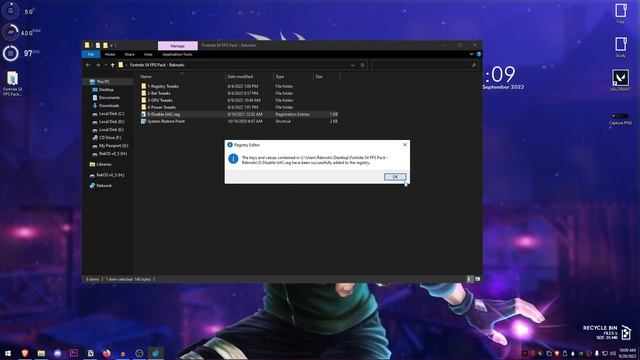Image resolution: width=640 pixels, height=360 pixels.
Task: Open the Windows Start menu
Action: [x=8, y=353]
